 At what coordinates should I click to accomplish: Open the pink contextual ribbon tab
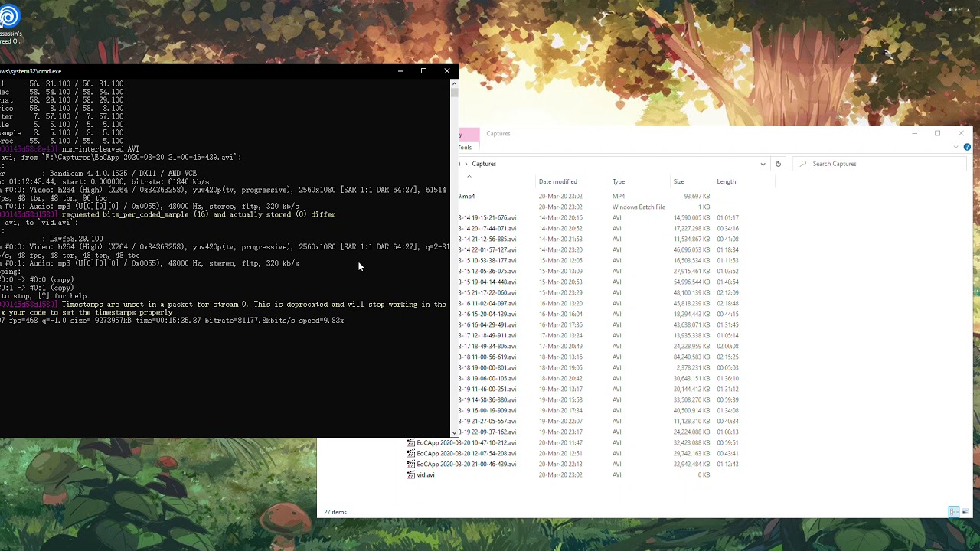tap(469, 135)
